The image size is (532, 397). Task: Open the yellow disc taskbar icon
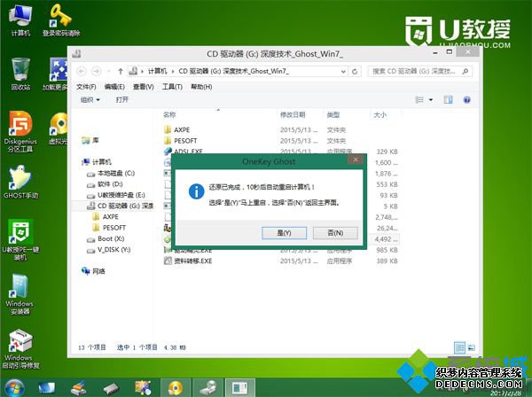click(x=176, y=388)
